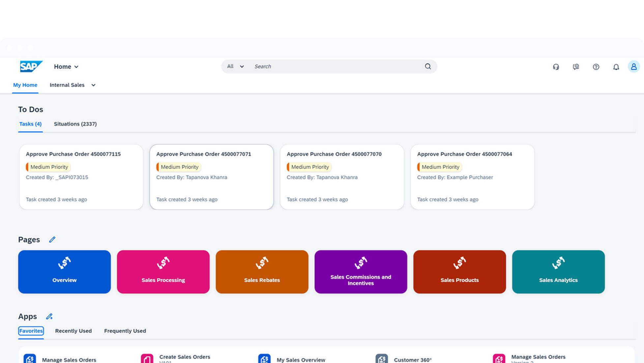Click the Apps section edit pencil
This screenshot has width=644, height=363.
49,316
